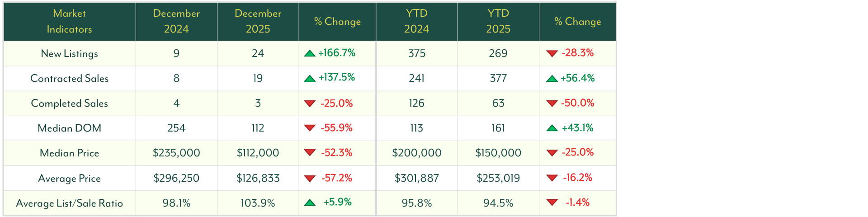Click the Average List/Sale Ratio row label

69,203
